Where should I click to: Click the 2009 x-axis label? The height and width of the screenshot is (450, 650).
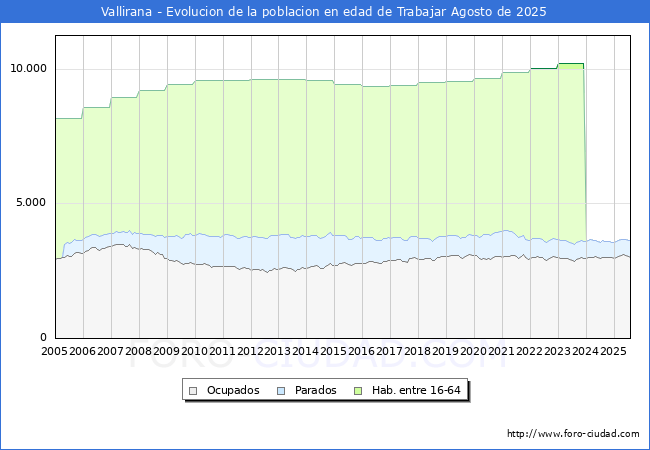(x=166, y=351)
